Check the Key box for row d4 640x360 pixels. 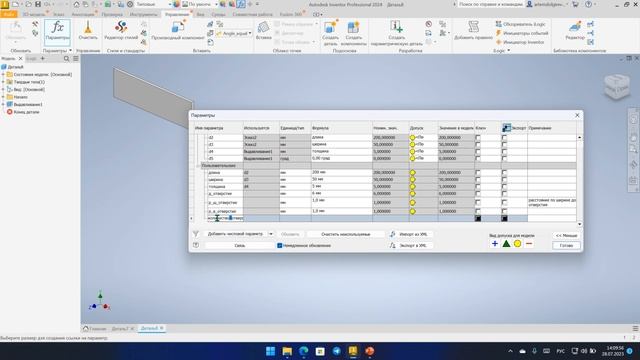(478, 151)
